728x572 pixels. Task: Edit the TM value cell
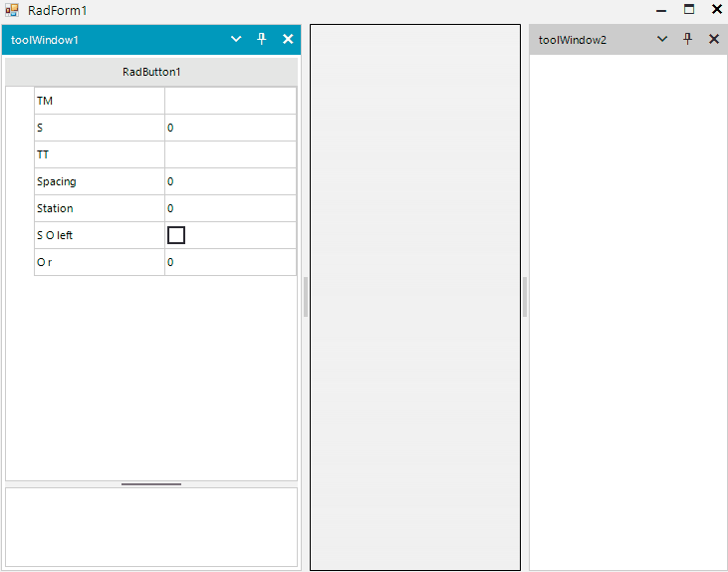tap(230, 101)
